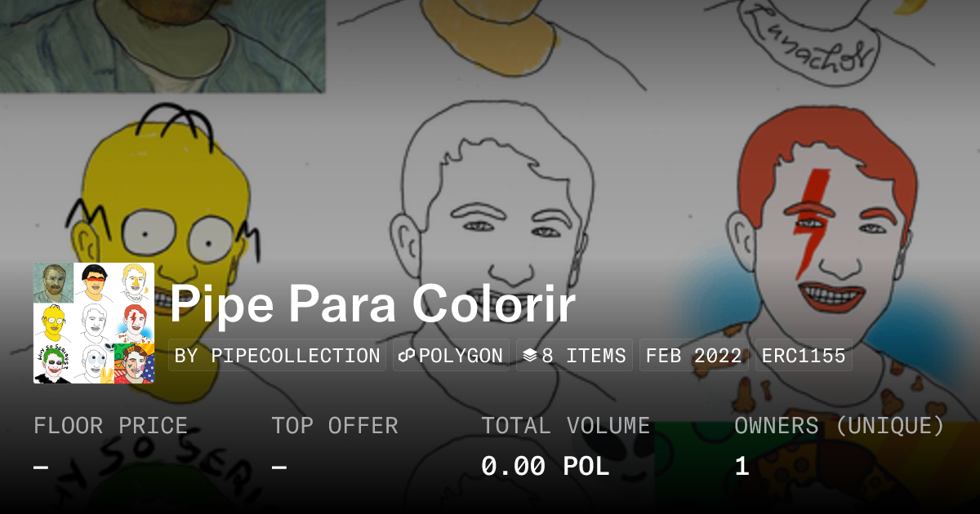This screenshot has width=980, height=514.
Task: Click the TOTAL VOLUME stat label
Action: coord(566,426)
